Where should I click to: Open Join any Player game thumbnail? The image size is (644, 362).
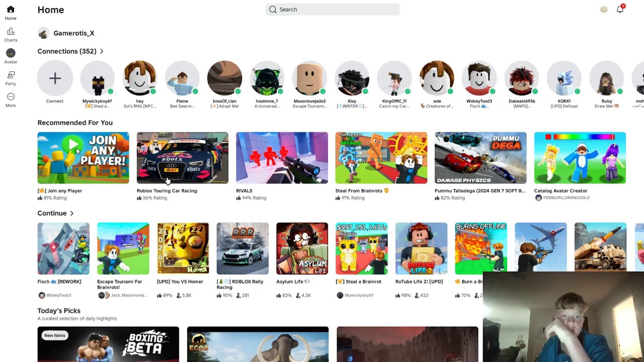83,158
